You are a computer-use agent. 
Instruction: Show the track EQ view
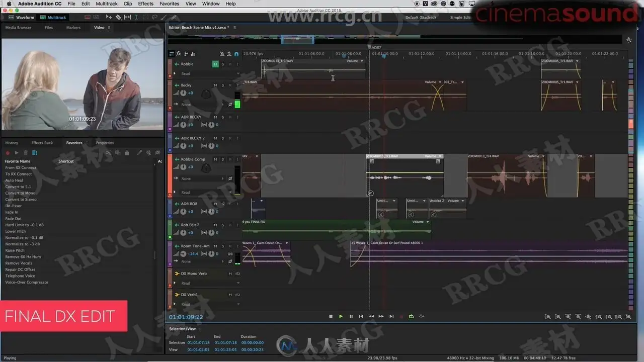point(193,54)
